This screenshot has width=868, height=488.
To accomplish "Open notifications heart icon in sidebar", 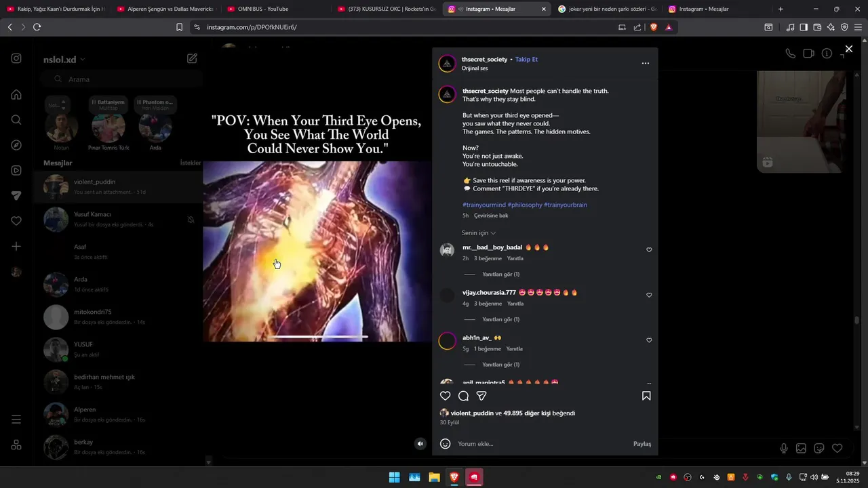I will tap(16, 221).
